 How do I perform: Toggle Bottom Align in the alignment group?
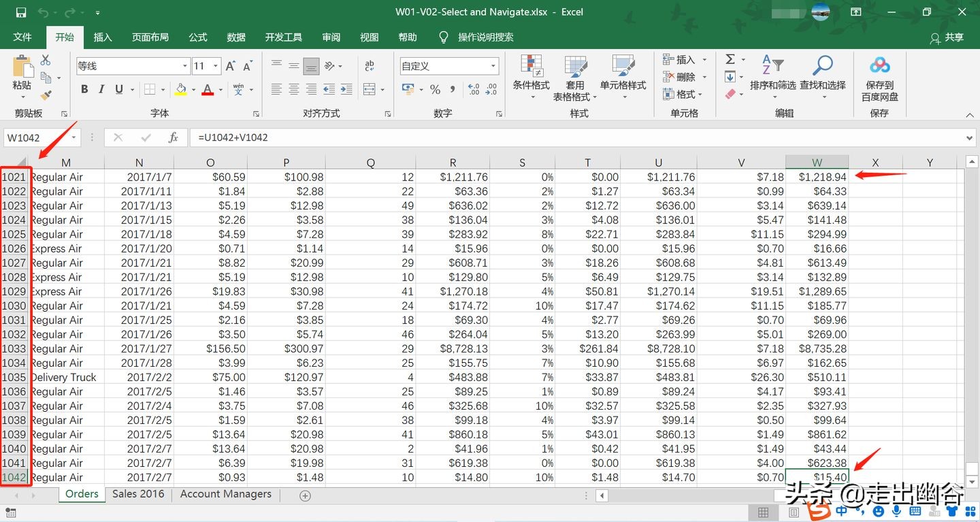tap(311, 66)
